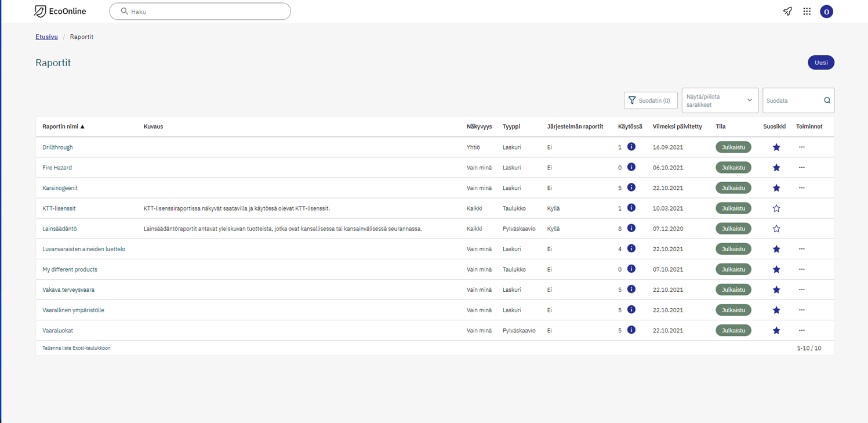The image size is (868, 423).
Task: Click Tallenna lista Excel-taulukkoon link
Action: 77,348
